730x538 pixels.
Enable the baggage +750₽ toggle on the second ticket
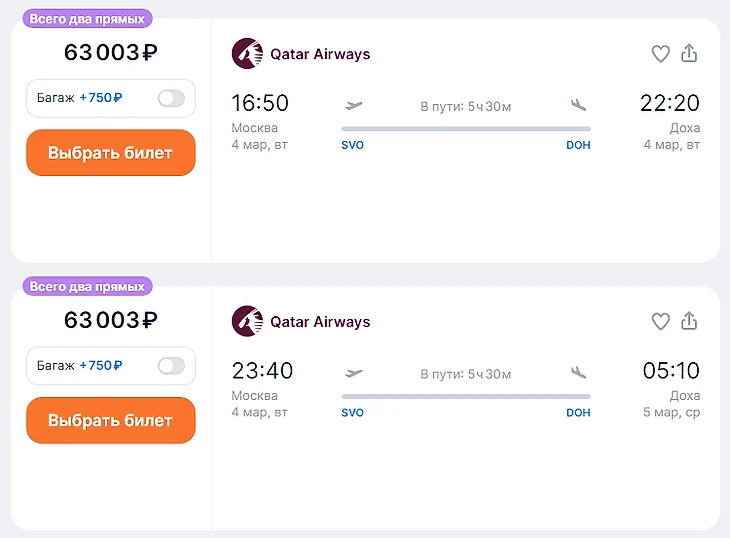(171, 366)
